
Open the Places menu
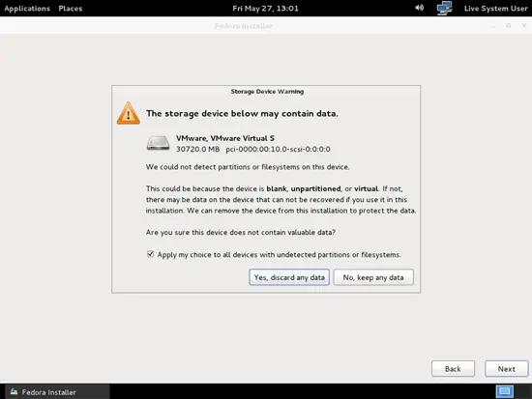(x=71, y=9)
